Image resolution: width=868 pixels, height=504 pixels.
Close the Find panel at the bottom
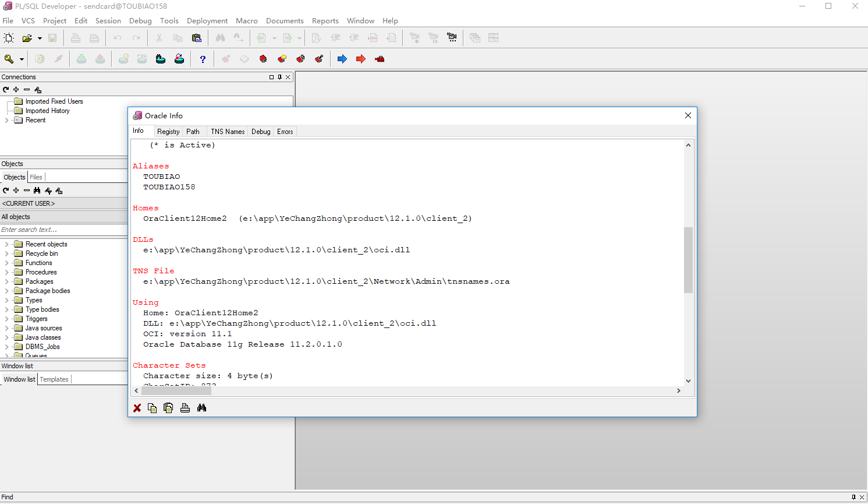pos(862,497)
